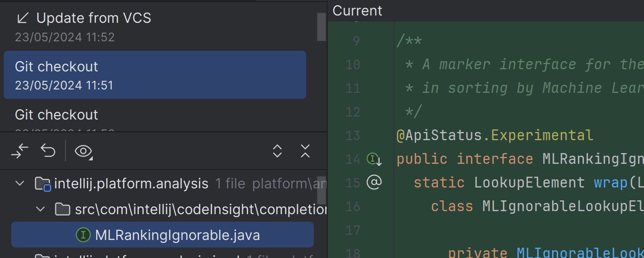Click the Revert undo arrow icon
This screenshot has width=644, height=258.
(48, 151)
